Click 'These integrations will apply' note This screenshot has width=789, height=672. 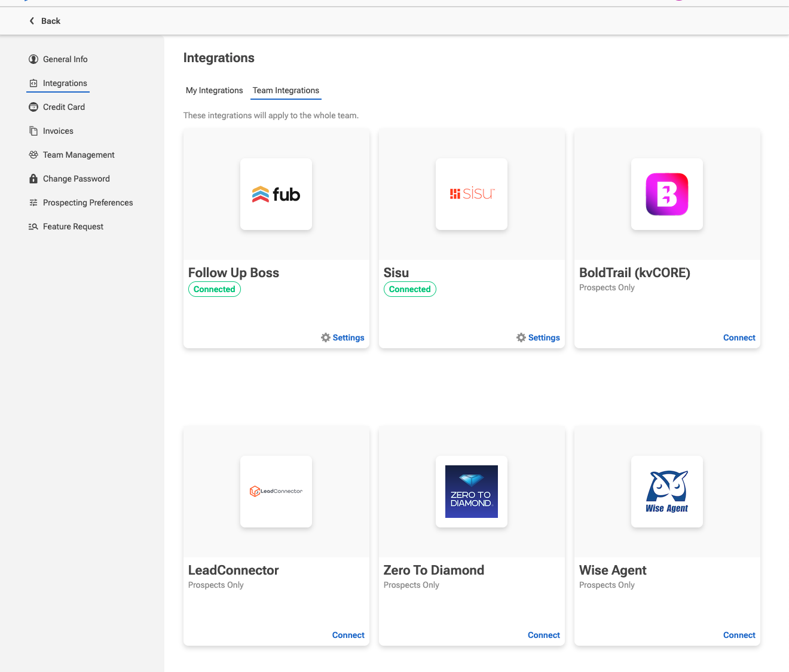point(271,115)
